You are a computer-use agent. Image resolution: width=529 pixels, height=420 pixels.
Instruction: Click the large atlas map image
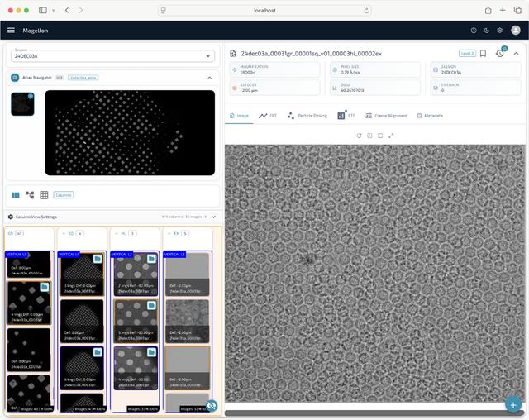click(x=130, y=132)
